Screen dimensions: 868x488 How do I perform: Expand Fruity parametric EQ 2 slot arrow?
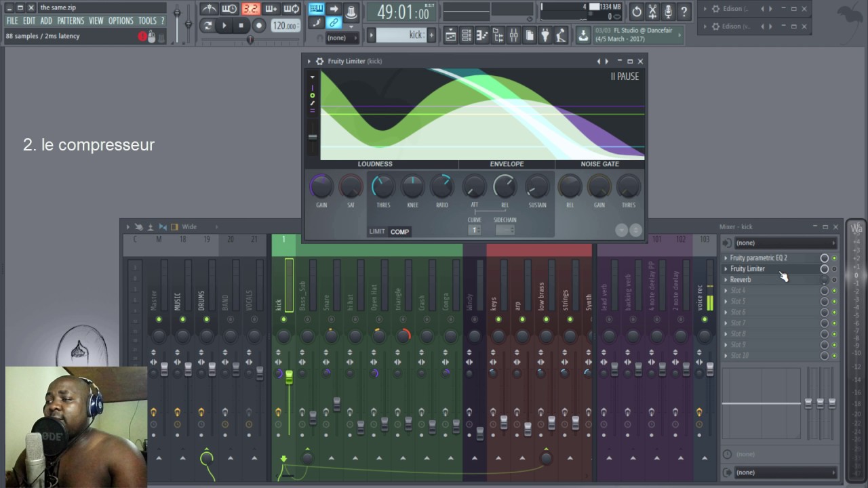(x=726, y=258)
